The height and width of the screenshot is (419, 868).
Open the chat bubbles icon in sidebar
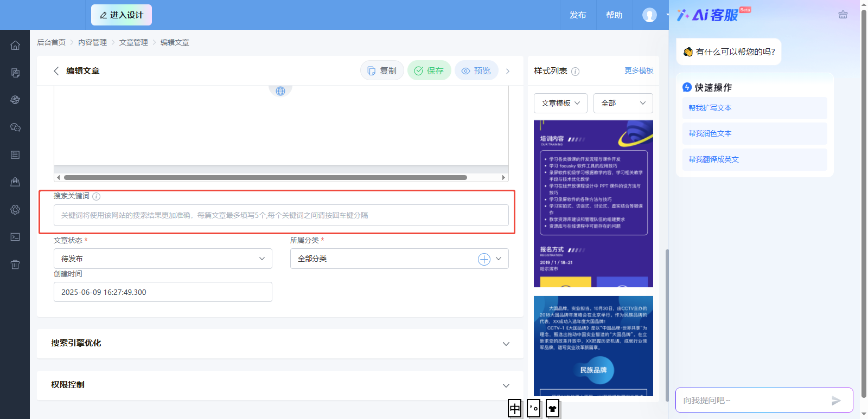point(15,127)
